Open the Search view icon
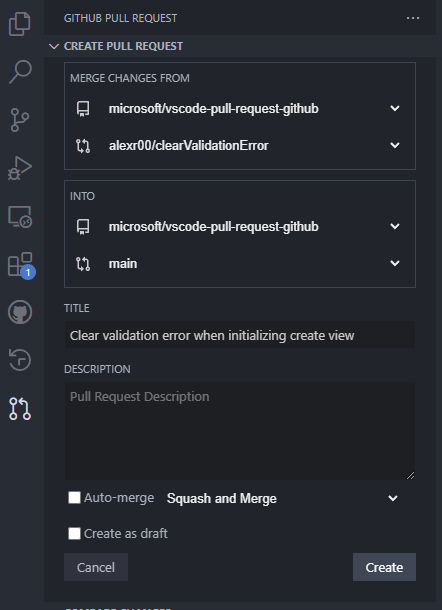This screenshot has height=610, width=442. 20,72
